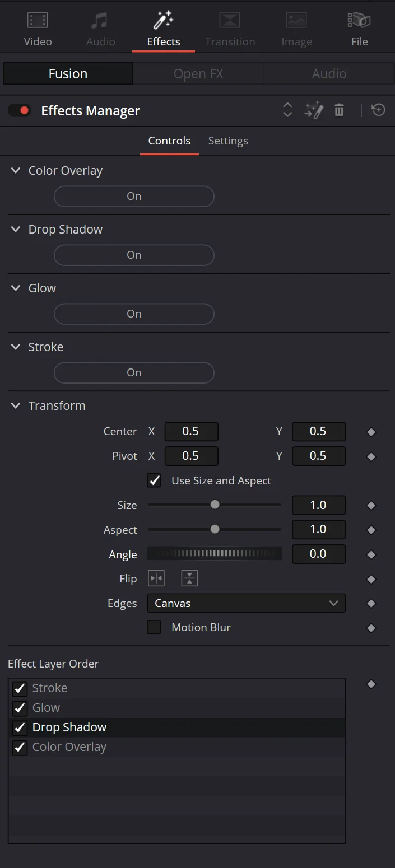
Task: Add keyframe for Motion Blur parameter
Action: pos(371,628)
